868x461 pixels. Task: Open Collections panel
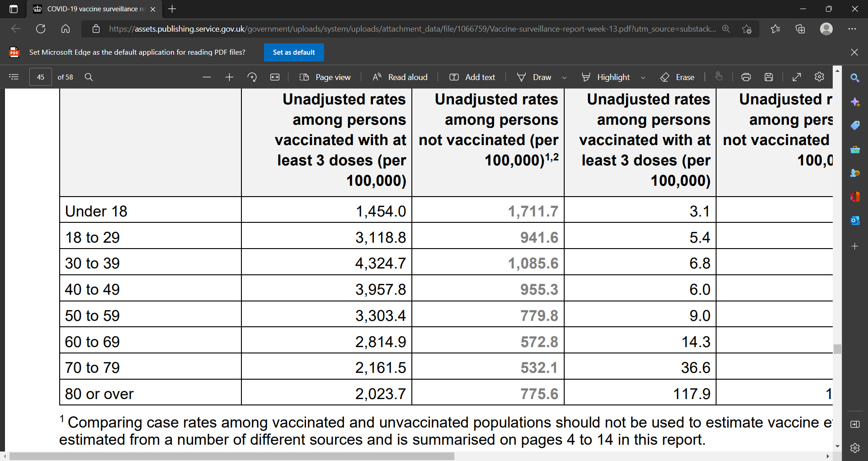[x=800, y=29]
